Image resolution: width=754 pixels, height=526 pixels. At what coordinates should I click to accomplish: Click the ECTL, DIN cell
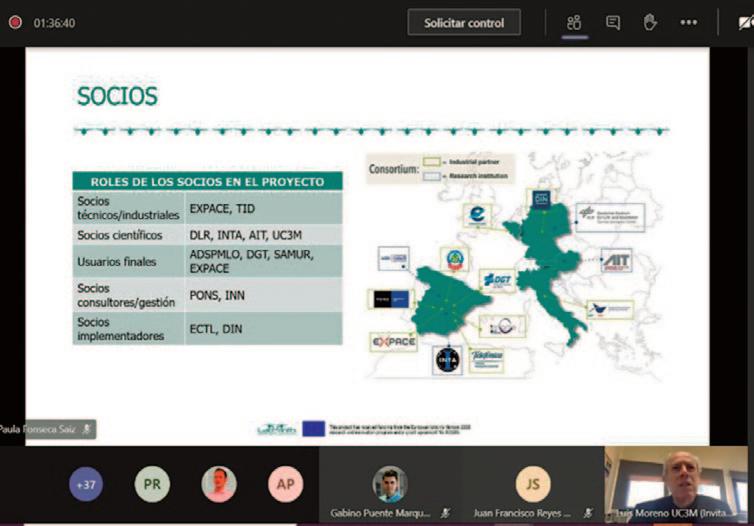pos(264,328)
